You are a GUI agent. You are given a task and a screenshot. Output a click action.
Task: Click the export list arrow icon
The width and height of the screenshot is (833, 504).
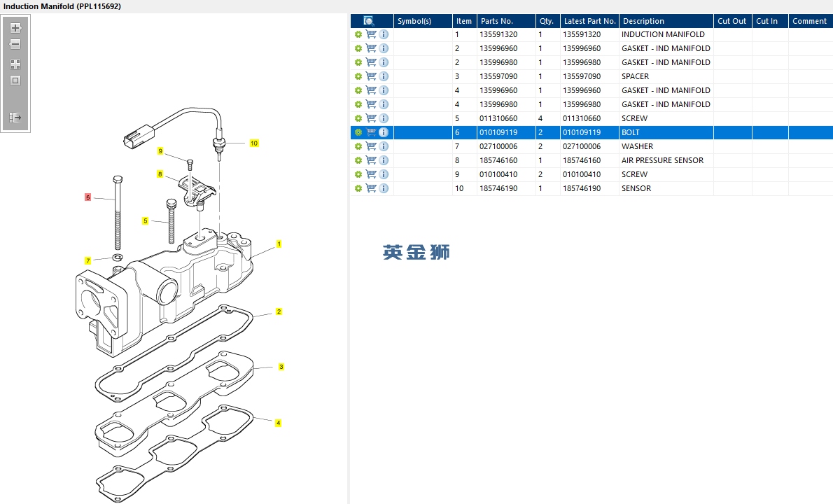[15, 118]
